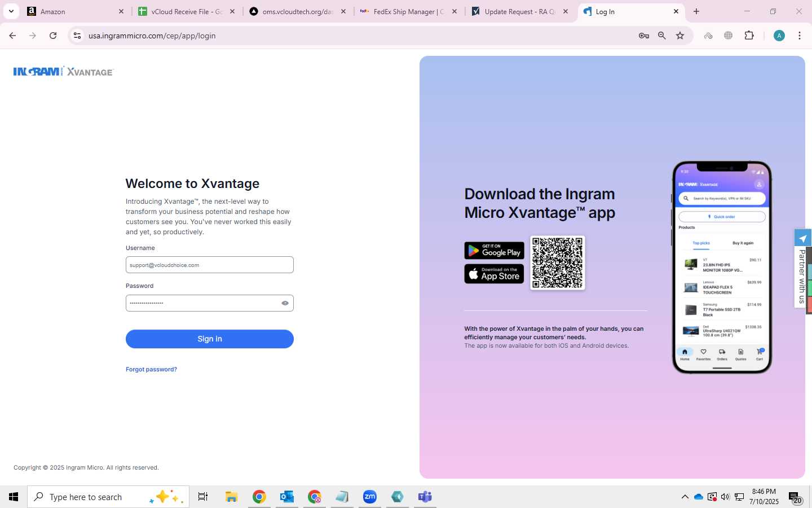Open the Chrome profile avatar A
Image resolution: width=812 pixels, height=508 pixels.
(x=779, y=36)
